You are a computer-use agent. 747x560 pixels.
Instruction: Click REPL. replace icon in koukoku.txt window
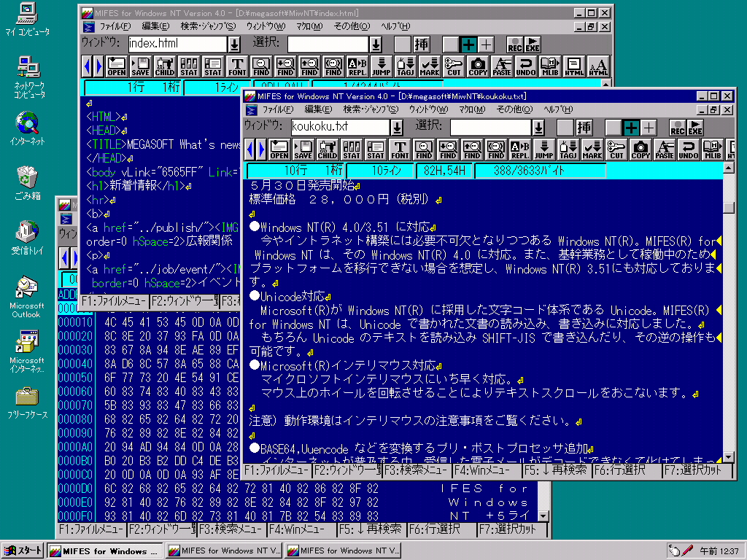tap(520, 149)
